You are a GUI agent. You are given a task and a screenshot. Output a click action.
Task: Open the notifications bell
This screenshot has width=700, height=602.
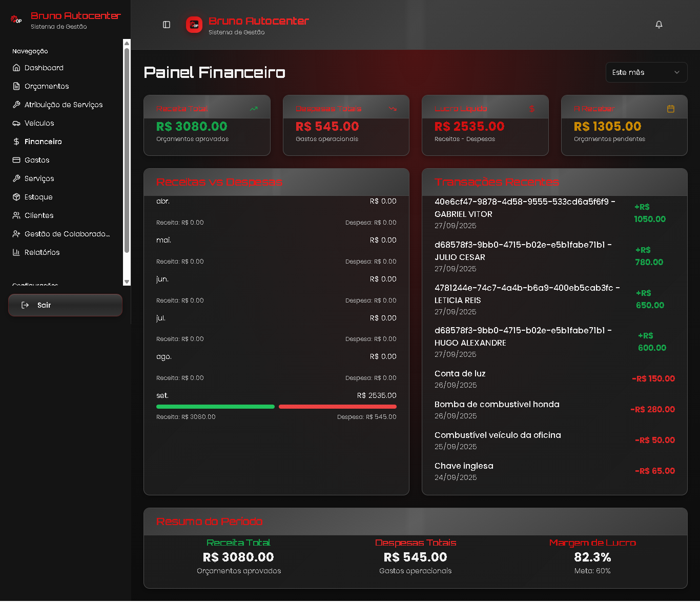point(659,25)
